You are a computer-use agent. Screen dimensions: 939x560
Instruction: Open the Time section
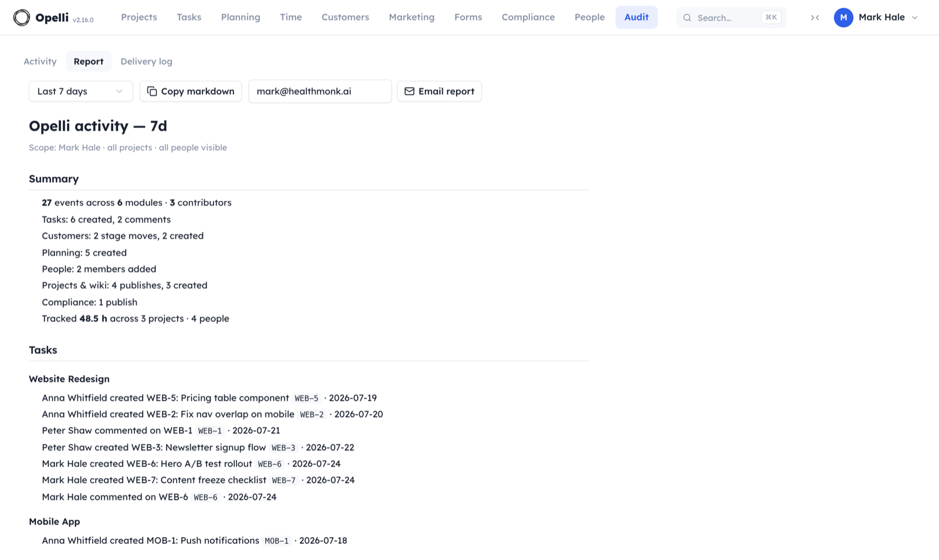(291, 18)
